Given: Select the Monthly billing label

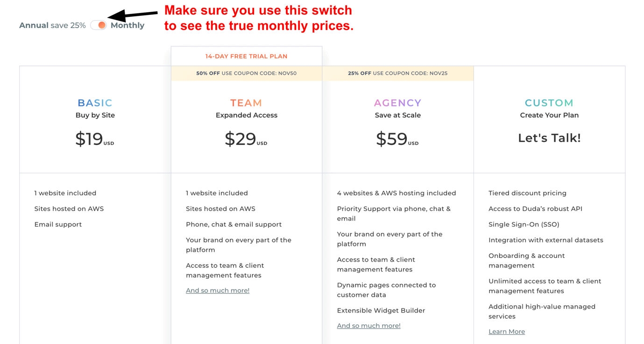Looking at the screenshot, I should pos(127,25).
